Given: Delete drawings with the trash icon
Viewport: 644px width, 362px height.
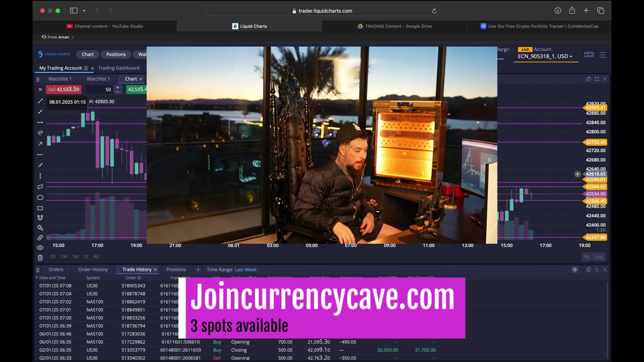Looking at the screenshot, I should click(40, 257).
